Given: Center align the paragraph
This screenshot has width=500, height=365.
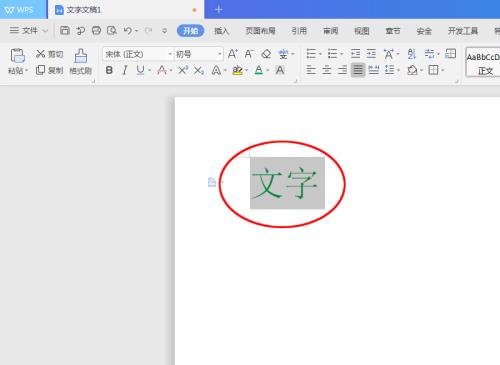Looking at the screenshot, I should [x=327, y=70].
